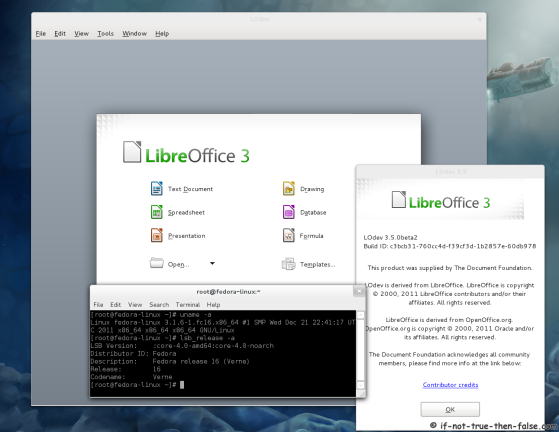Image resolution: width=559 pixels, height=432 pixels.
Task: Click the 'LOdev 3.5.0beta2' version text
Action: point(390,237)
